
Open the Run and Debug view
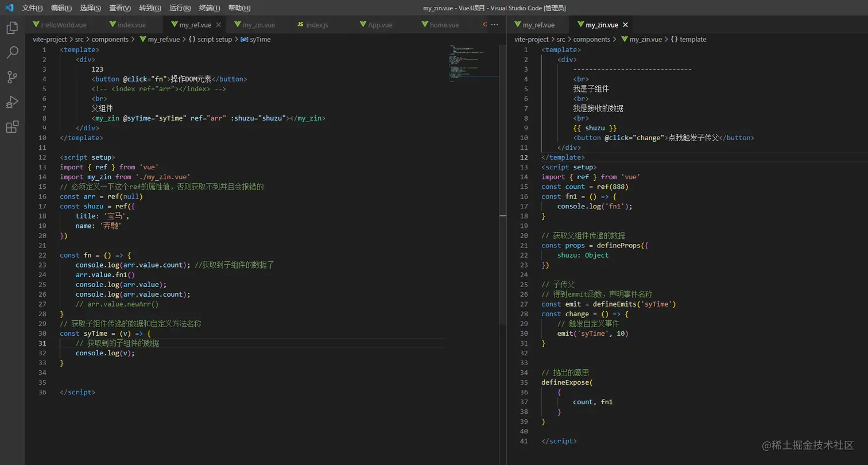pyautogui.click(x=12, y=102)
